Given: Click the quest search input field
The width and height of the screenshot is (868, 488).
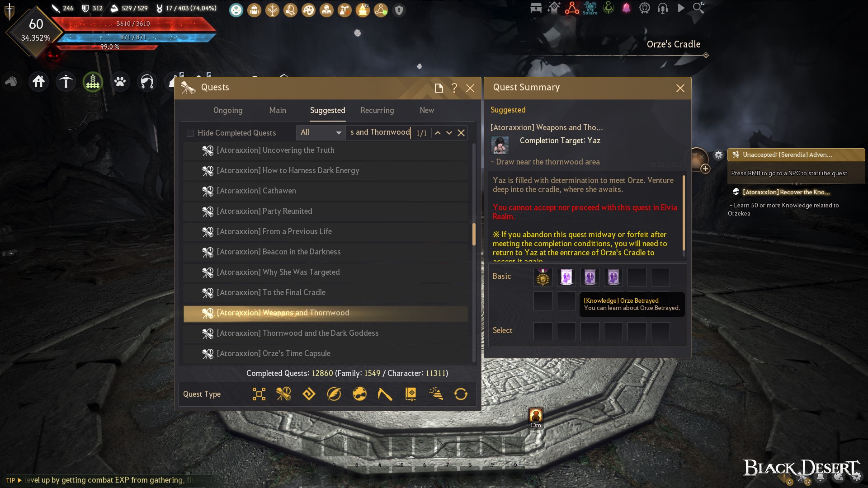Looking at the screenshot, I should pyautogui.click(x=380, y=132).
